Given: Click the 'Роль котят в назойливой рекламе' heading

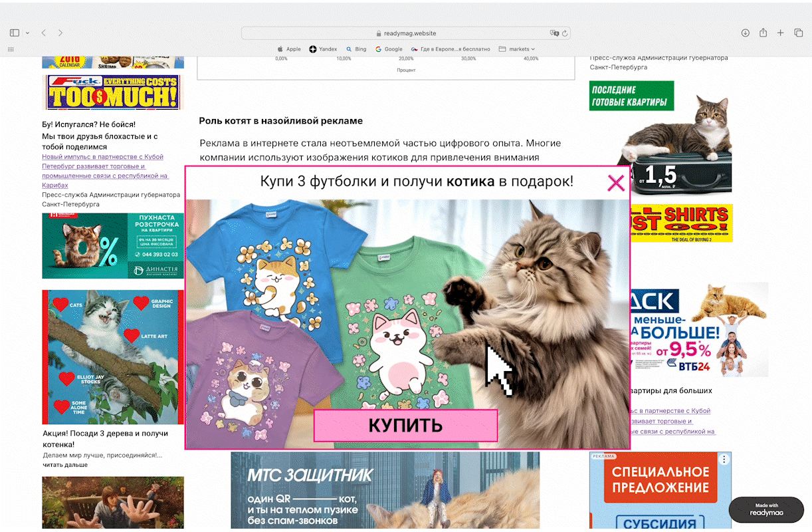Looking at the screenshot, I should (x=281, y=121).
